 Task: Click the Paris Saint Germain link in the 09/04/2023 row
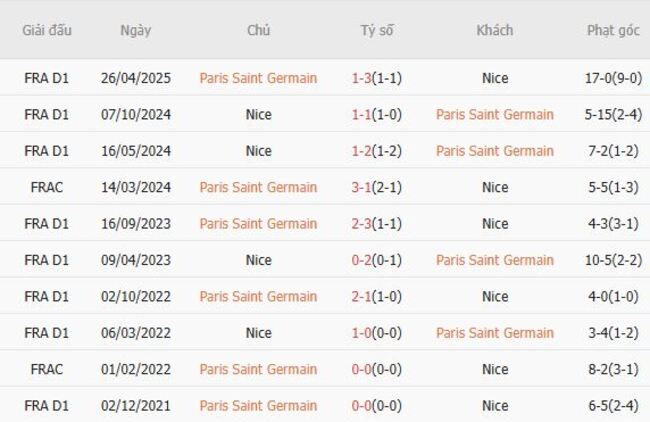494,260
